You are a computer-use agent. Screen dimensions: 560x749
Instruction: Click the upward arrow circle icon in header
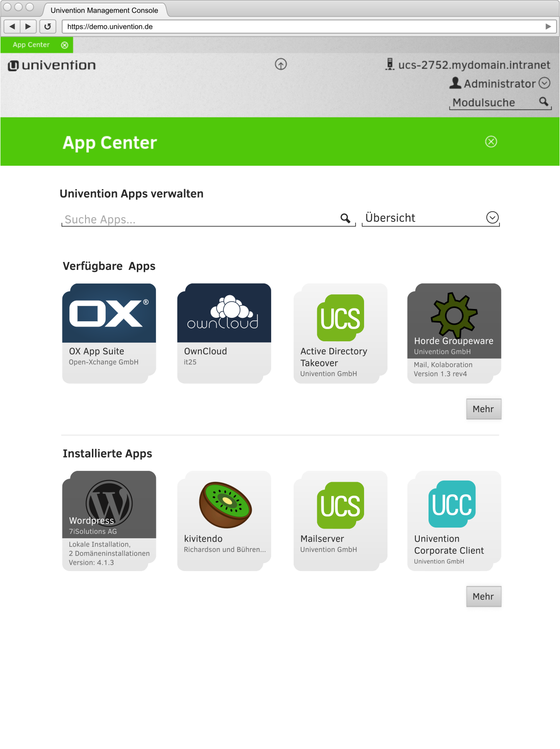[x=281, y=65]
